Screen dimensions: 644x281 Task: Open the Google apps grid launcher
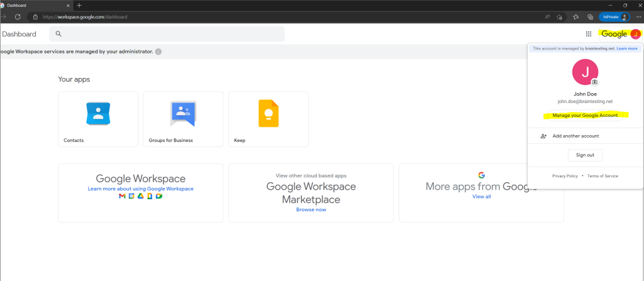tap(589, 34)
